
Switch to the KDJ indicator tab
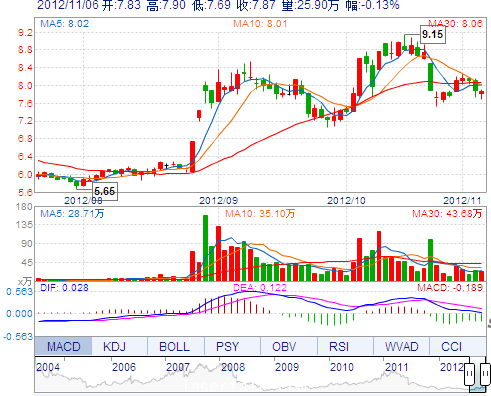point(114,347)
